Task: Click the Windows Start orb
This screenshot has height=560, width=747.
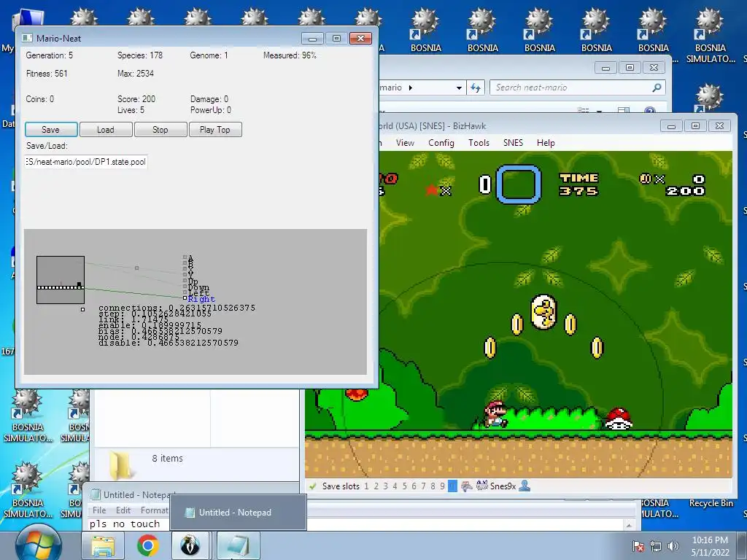Action: (38, 544)
